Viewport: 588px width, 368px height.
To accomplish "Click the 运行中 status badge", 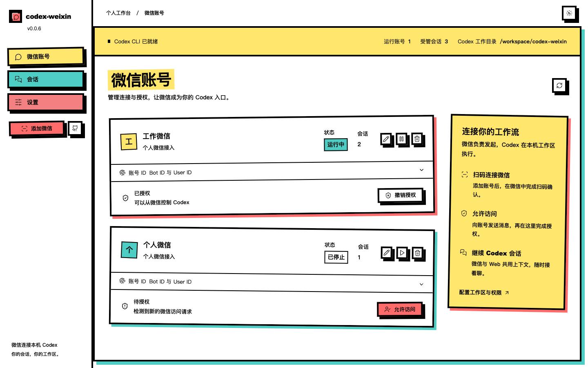I will 336,145.
